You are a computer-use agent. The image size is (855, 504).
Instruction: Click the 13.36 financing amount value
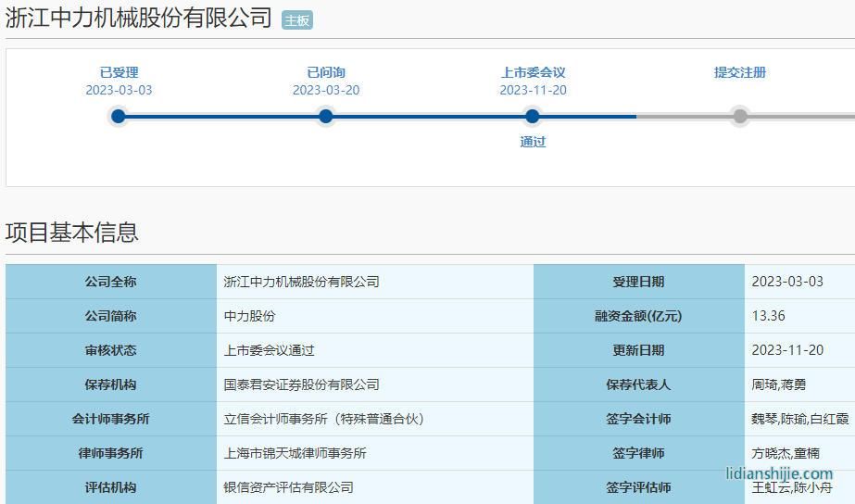pos(768,316)
